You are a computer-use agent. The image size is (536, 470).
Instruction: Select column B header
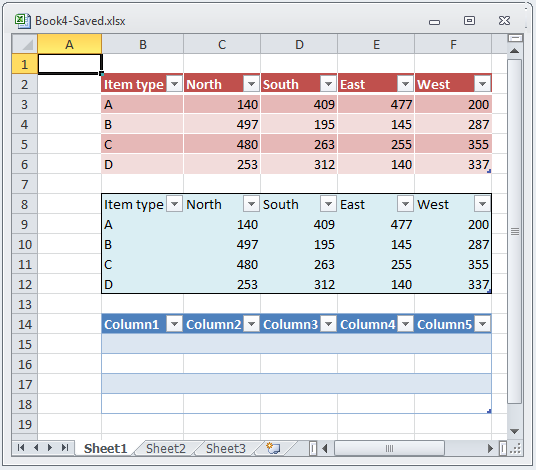coord(143,44)
